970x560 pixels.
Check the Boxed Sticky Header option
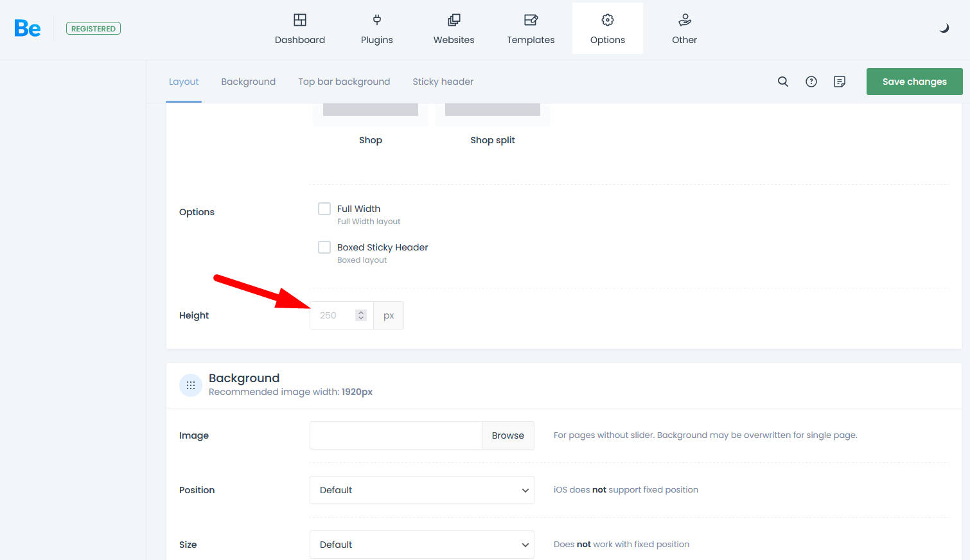(324, 247)
